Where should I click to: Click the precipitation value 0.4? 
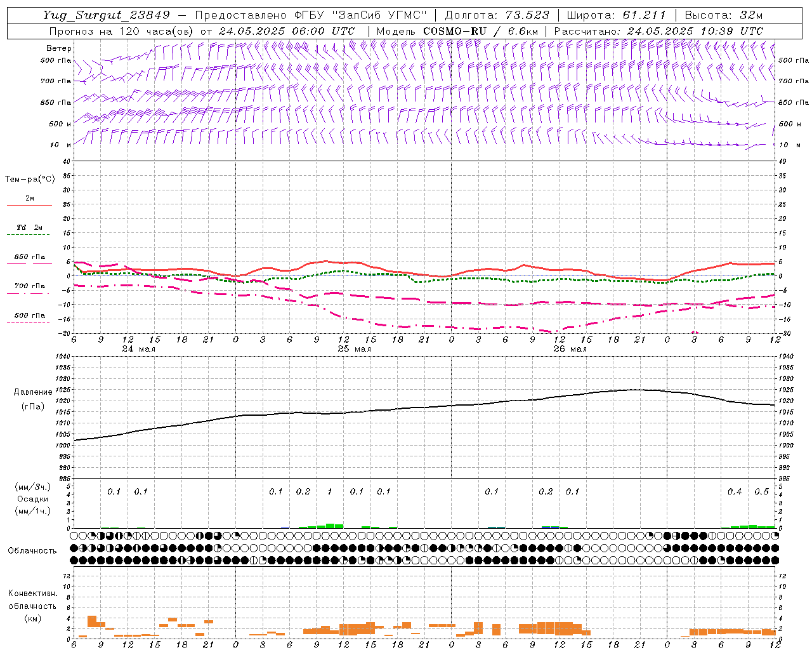(x=735, y=492)
